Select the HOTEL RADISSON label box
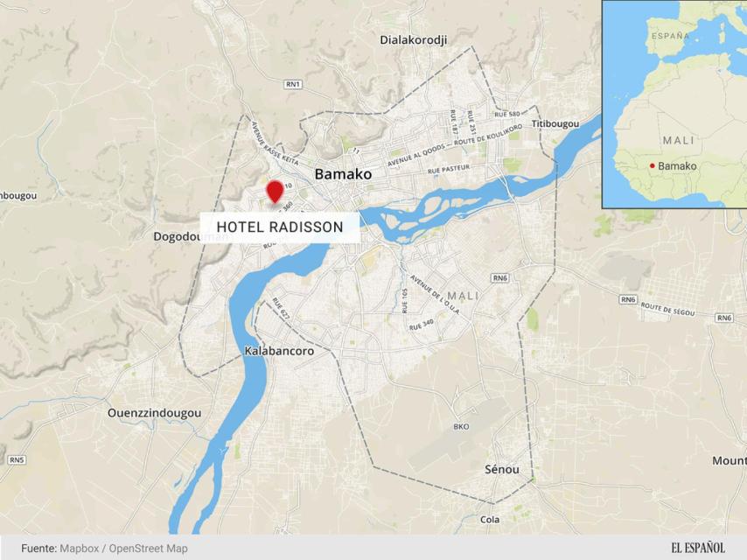Screen dimensions: 747x560 (280, 227)
